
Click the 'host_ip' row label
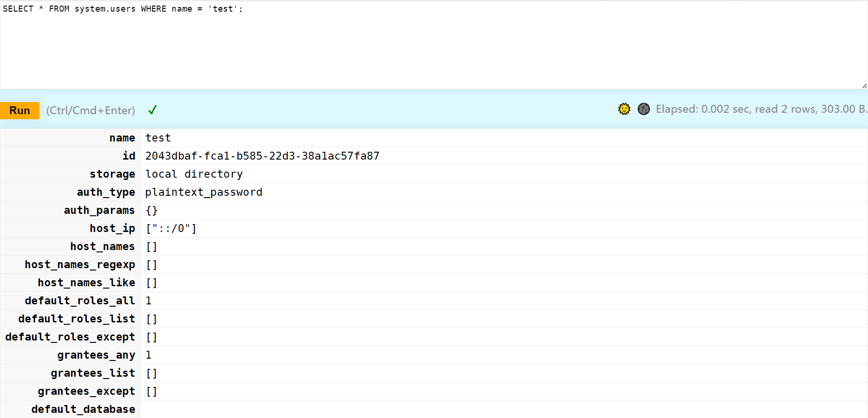coord(112,228)
